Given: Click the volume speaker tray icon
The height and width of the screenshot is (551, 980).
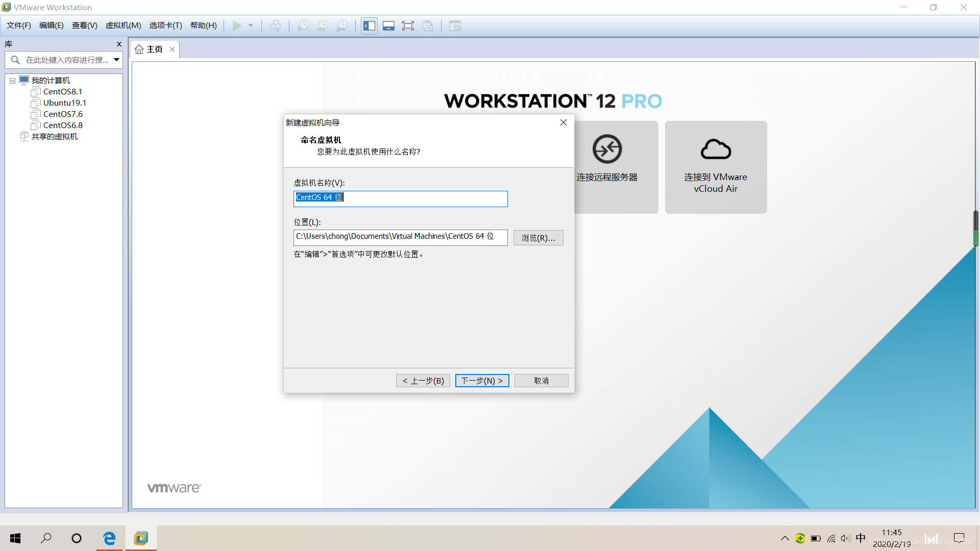Looking at the screenshot, I should pyautogui.click(x=846, y=538).
